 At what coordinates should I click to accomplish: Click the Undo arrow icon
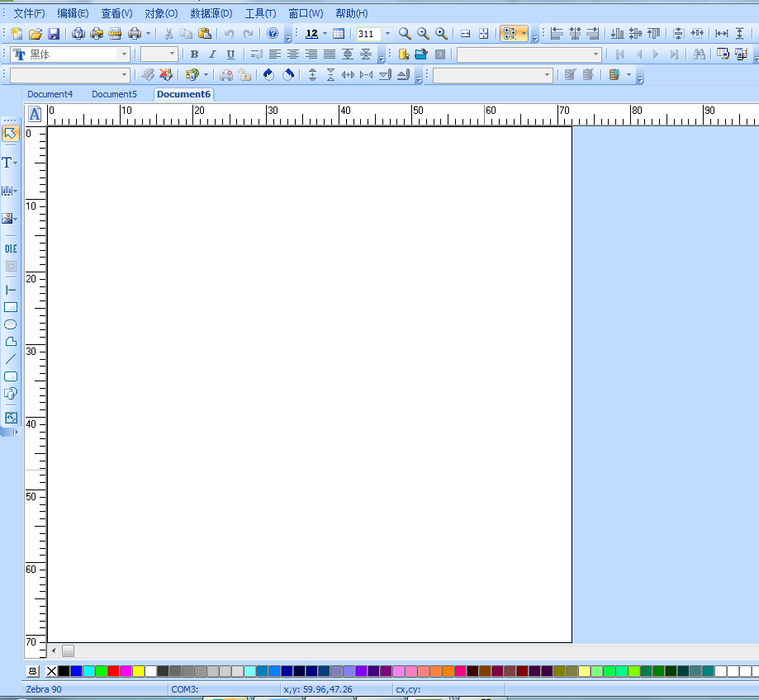tap(229, 33)
